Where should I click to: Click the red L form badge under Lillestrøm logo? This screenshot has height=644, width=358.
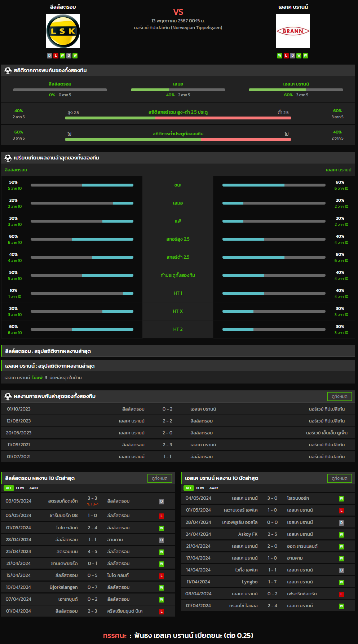click(x=56, y=56)
